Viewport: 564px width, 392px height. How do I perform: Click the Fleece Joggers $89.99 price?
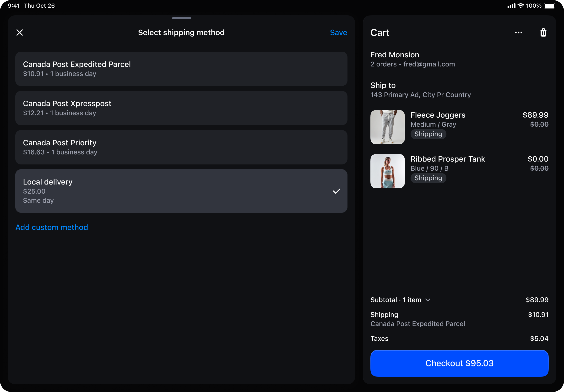535,115
